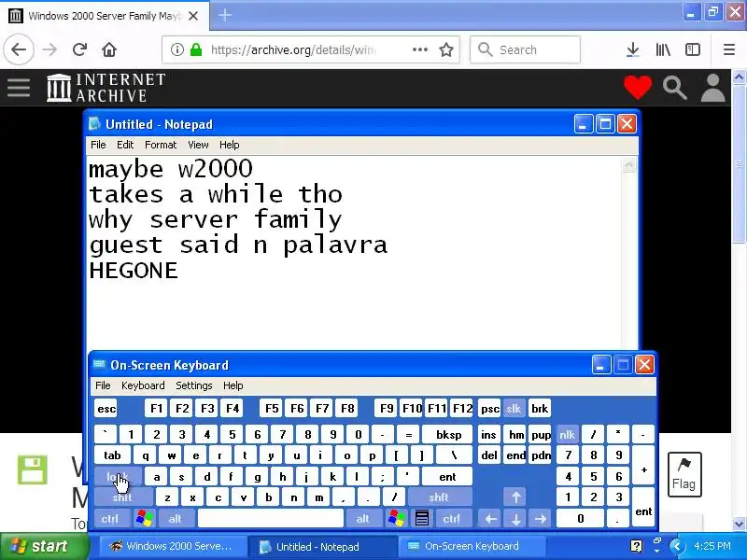Open Notepad Edit menu
This screenshot has height=560, width=747.
125,145
